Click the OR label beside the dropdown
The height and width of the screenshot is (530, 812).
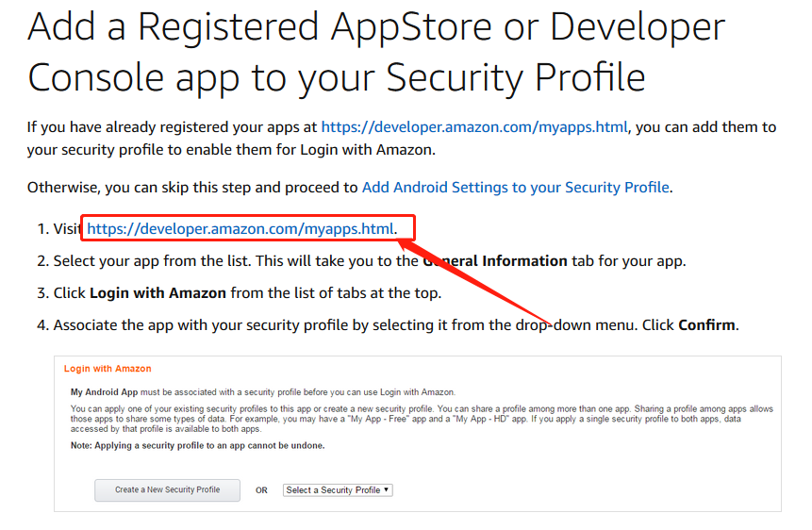[261, 490]
